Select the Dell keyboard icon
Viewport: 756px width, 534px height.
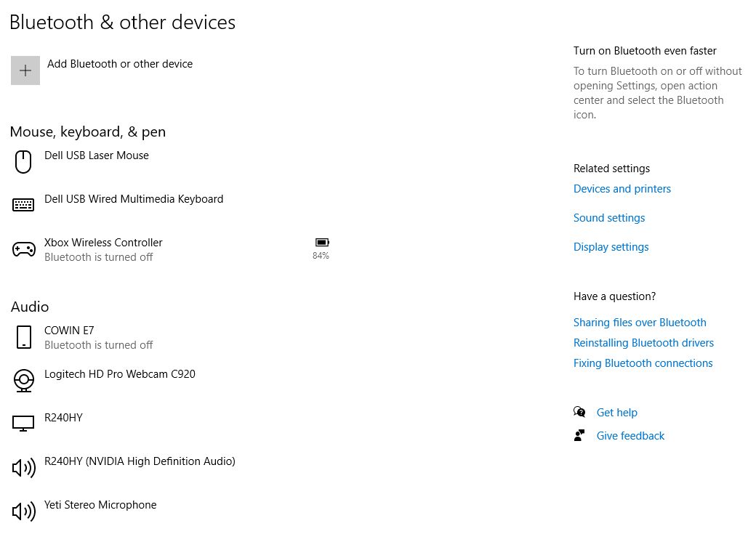(23, 205)
